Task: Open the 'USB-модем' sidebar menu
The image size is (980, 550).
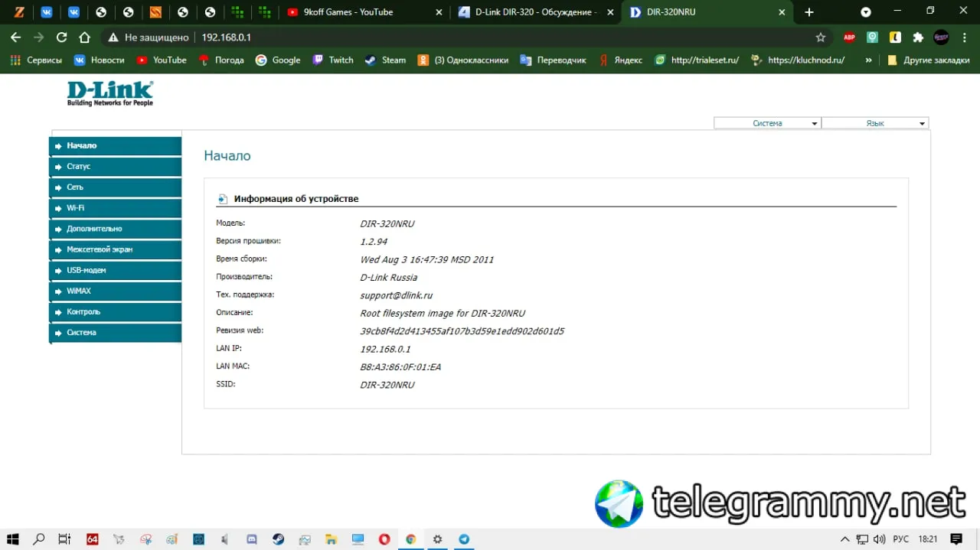Action: point(116,270)
